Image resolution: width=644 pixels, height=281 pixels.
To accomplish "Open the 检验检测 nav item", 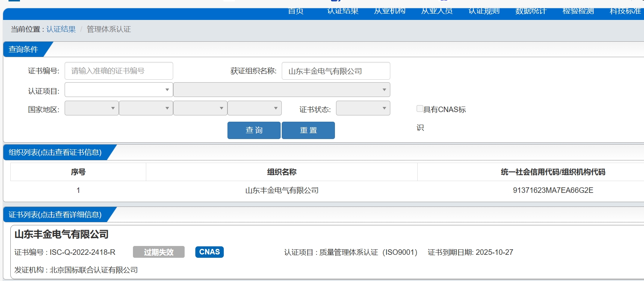I will tap(578, 11).
